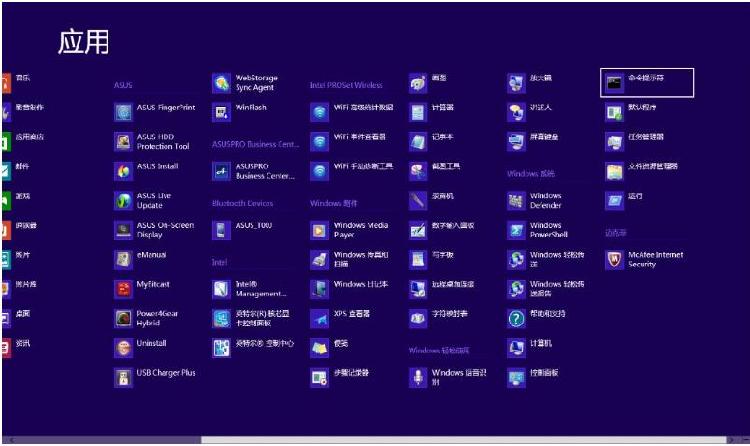Image resolution: width=750 pixels, height=446 pixels.
Task: Launch 步骤记录器
Action: coord(340,378)
